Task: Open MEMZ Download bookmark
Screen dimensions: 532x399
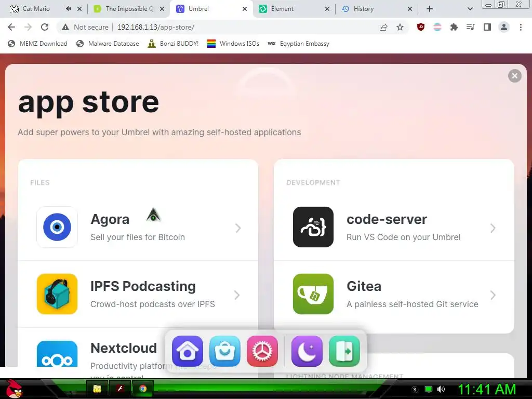Action: [x=37, y=44]
